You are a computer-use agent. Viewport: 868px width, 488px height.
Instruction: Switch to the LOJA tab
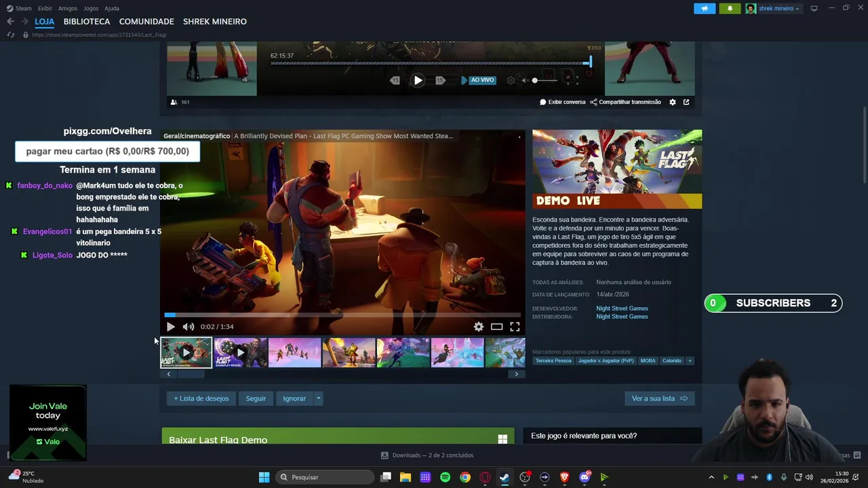click(x=44, y=22)
